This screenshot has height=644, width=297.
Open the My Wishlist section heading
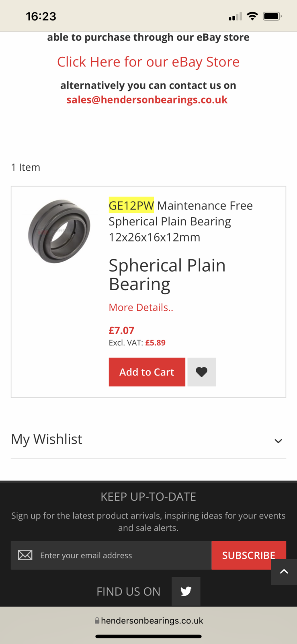point(47,439)
